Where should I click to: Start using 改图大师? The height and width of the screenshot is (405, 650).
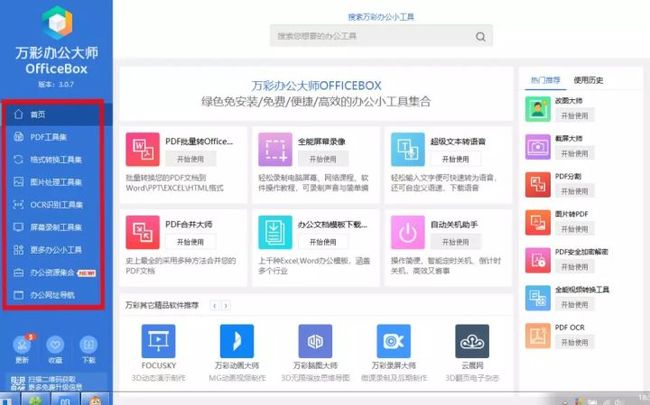[575, 116]
